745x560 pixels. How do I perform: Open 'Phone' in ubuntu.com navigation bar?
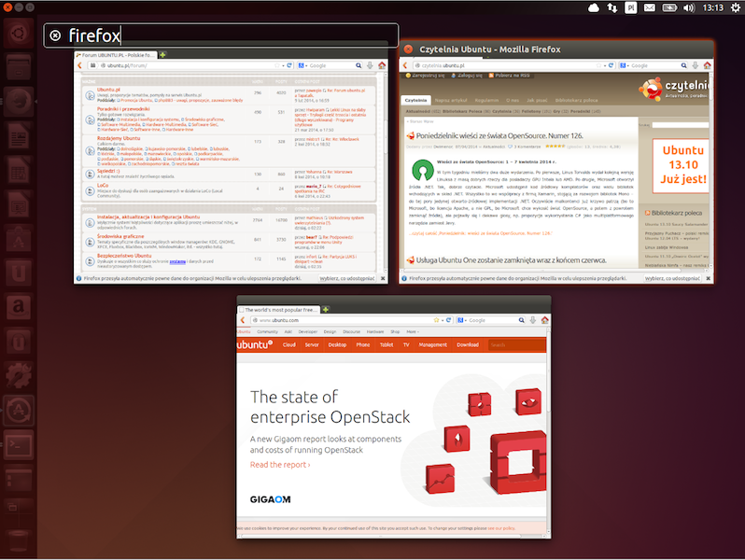363,344
